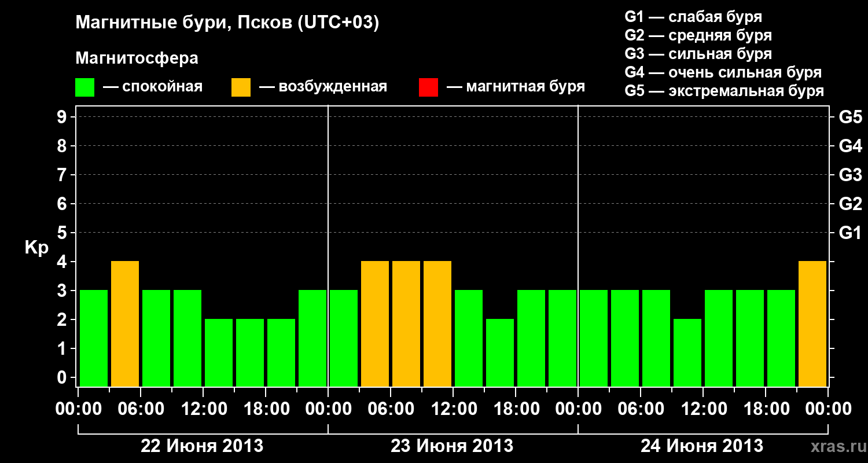Click the 23 June 12:00–15:00 green bar

click(469, 338)
